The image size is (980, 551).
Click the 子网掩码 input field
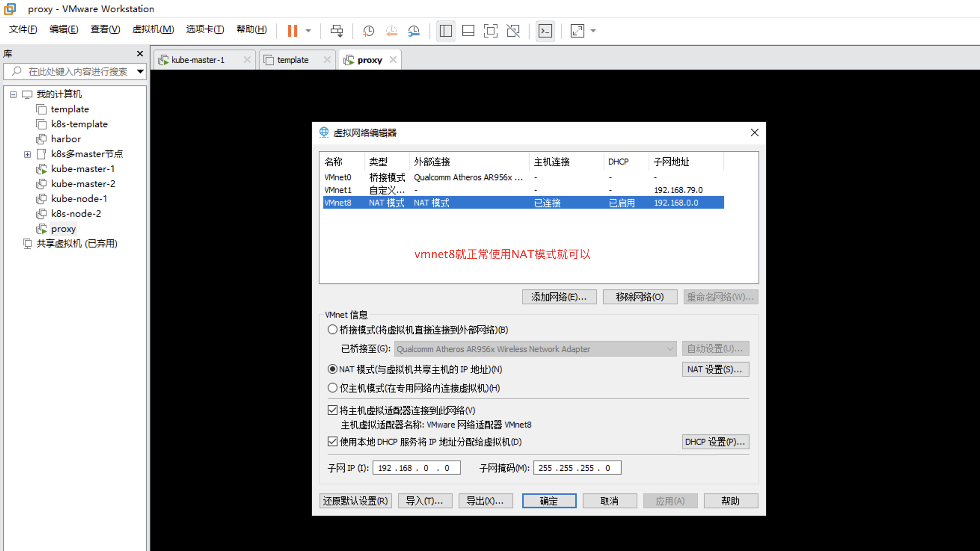577,468
